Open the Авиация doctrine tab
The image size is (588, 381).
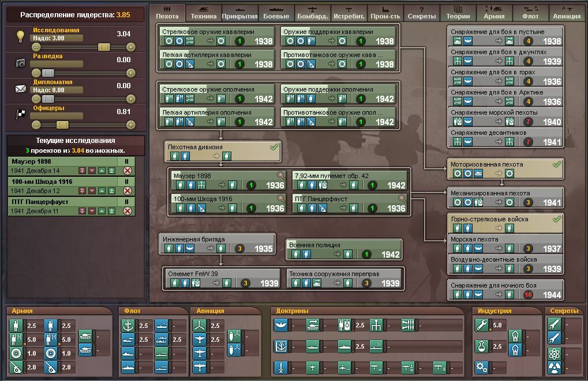point(567,13)
